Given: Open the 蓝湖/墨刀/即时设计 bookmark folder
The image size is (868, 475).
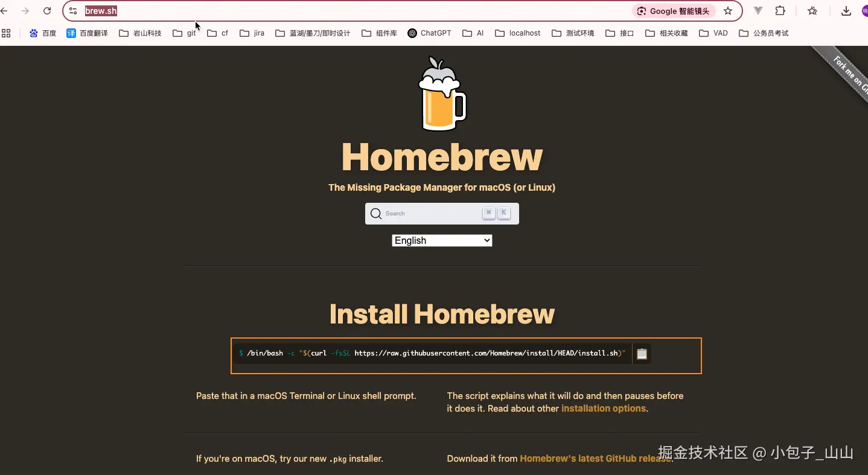Looking at the screenshot, I should (x=313, y=33).
